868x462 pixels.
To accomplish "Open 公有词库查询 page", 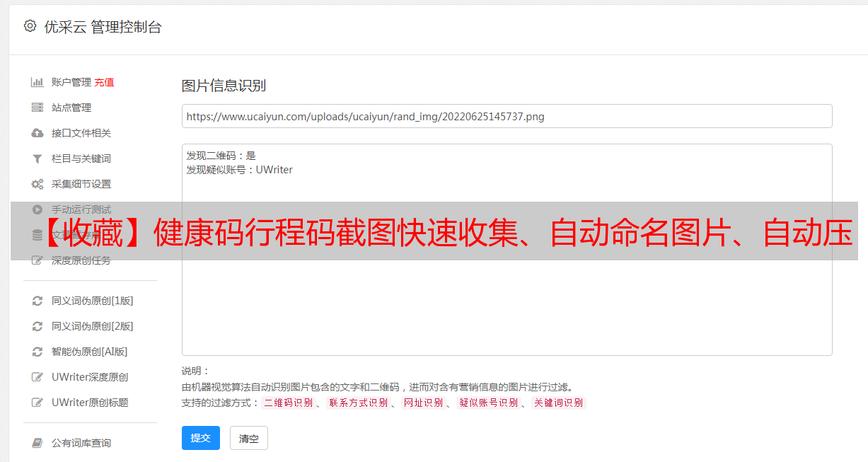I will (81, 443).
